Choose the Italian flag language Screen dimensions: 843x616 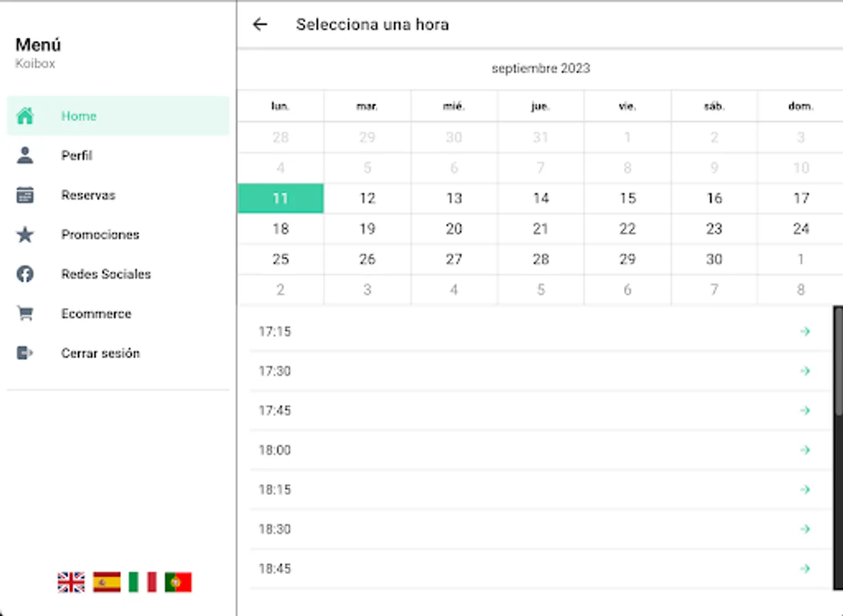pos(142,582)
